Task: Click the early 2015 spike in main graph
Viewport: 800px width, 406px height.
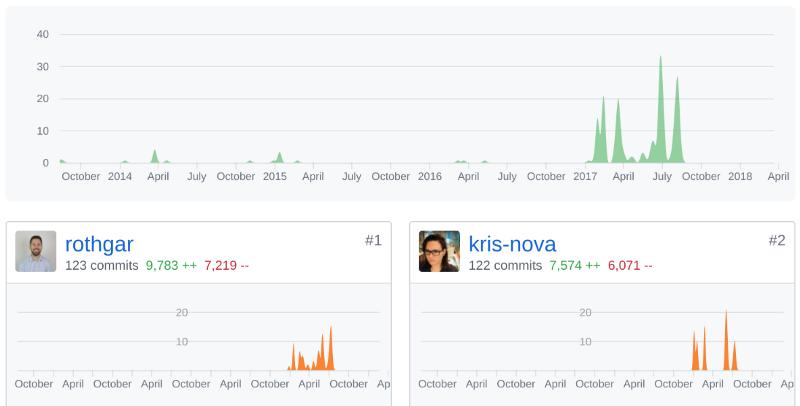Action: [279, 157]
